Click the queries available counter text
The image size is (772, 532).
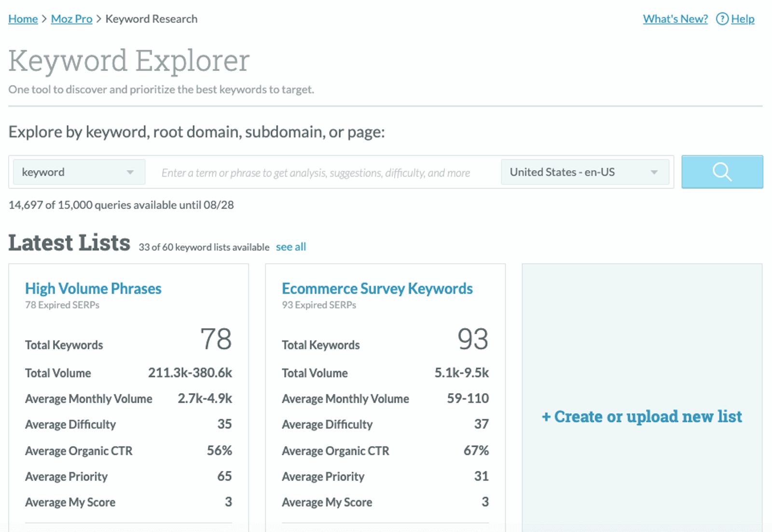point(121,205)
